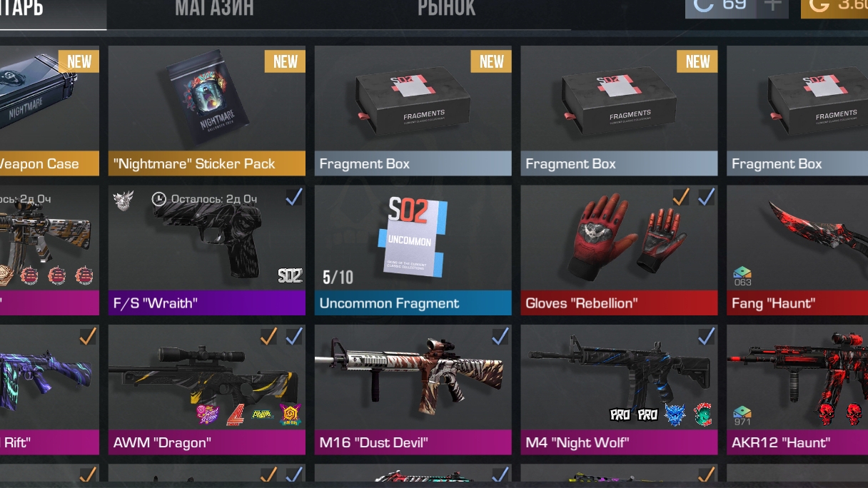Screen dimensions: 868x488
Task: Switch to the РЫНОК tab
Action: point(446,9)
